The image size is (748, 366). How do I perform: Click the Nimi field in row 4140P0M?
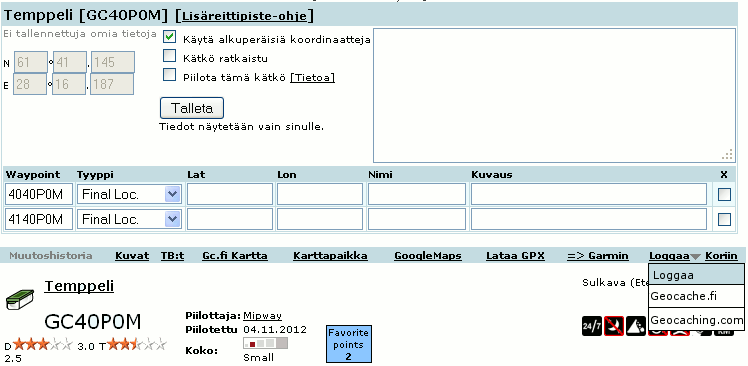coord(417,219)
